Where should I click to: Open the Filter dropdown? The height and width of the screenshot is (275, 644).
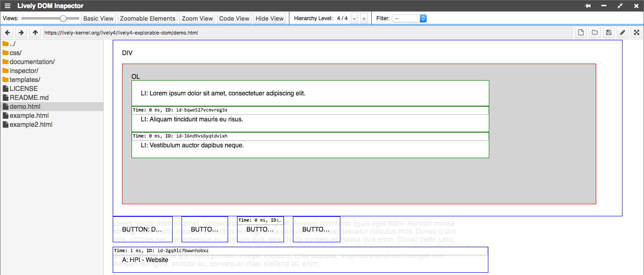(x=409, y=18)
